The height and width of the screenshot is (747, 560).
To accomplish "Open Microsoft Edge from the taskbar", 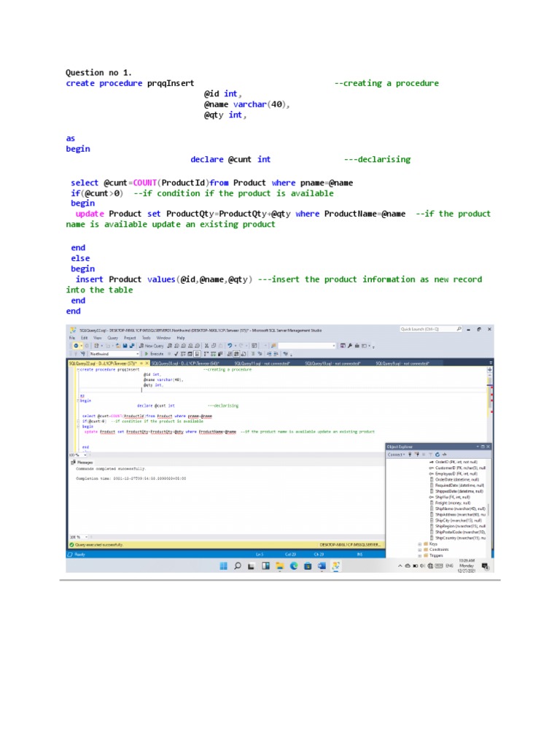I will click(294, 566).
